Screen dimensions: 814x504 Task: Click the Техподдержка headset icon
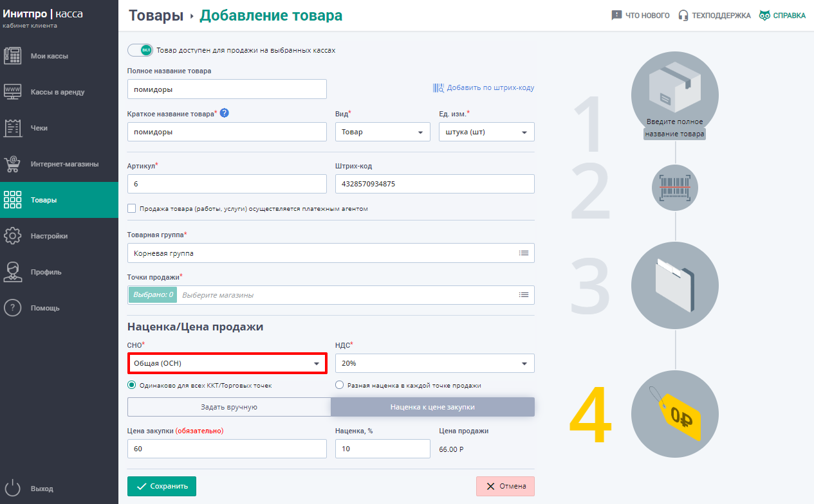click(x=683, y=15)
